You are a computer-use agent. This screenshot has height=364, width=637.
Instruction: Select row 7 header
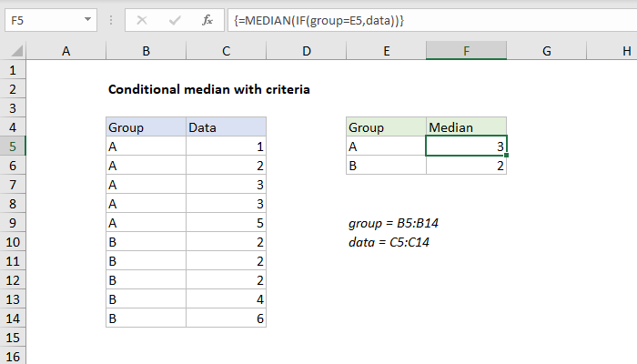tap(13, 185)
